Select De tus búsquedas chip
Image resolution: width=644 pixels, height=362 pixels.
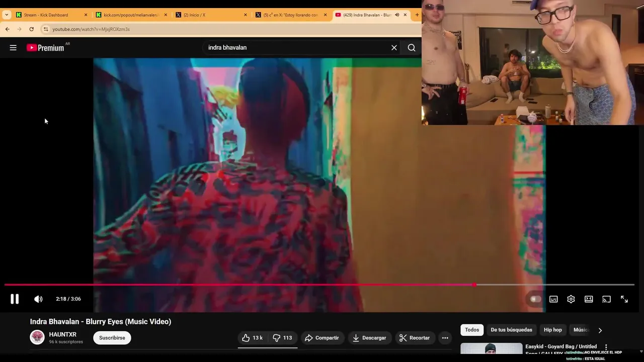tap(511, 330)
